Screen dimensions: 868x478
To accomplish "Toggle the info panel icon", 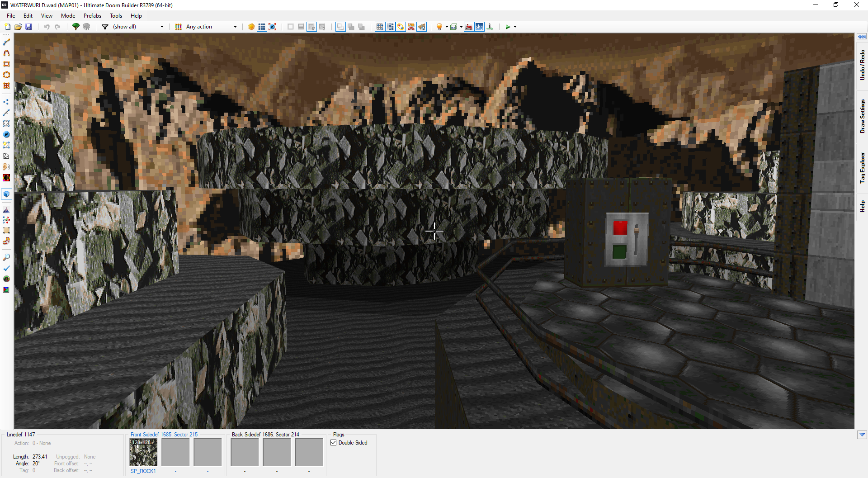I will (x=490, y=27).
